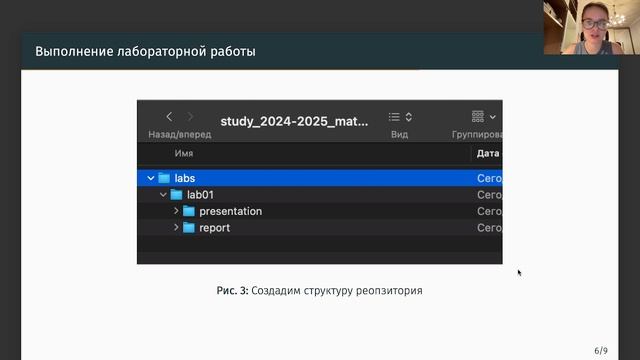Select the lab01 row name
Image resolution: width=640 pixels, height=360 pixels.
(200, 195)
